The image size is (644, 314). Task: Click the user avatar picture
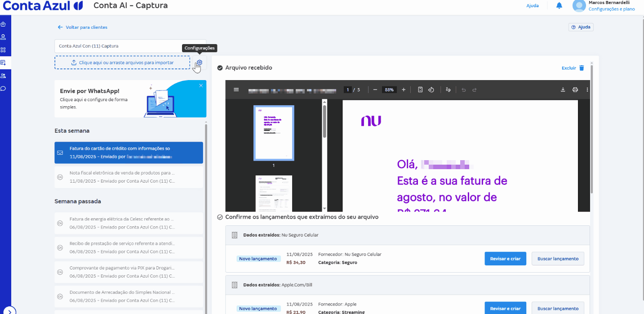pyautogui.click(x=579, y=6)
